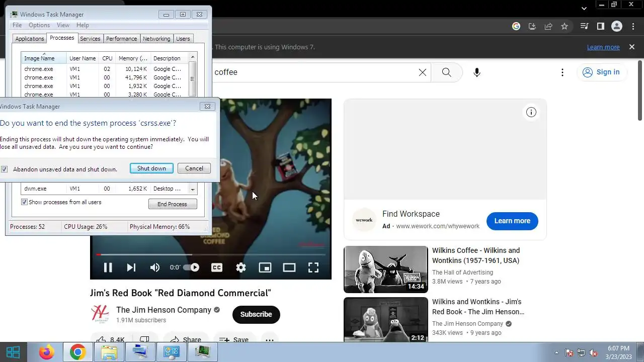The image size is (644, 362).
Task: Switch to Services tab
Action: coord(90,39)
